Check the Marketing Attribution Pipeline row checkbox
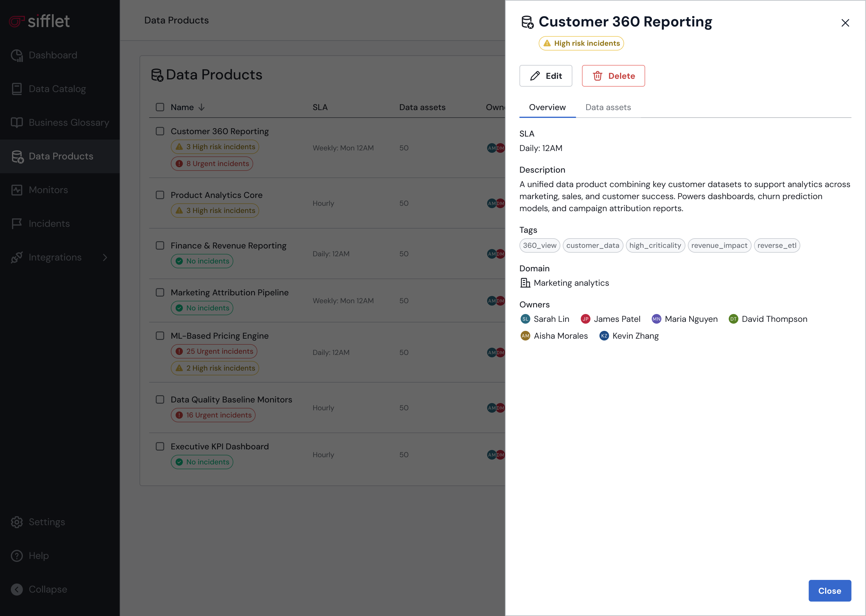866x616 pixels. pos(160,292)
